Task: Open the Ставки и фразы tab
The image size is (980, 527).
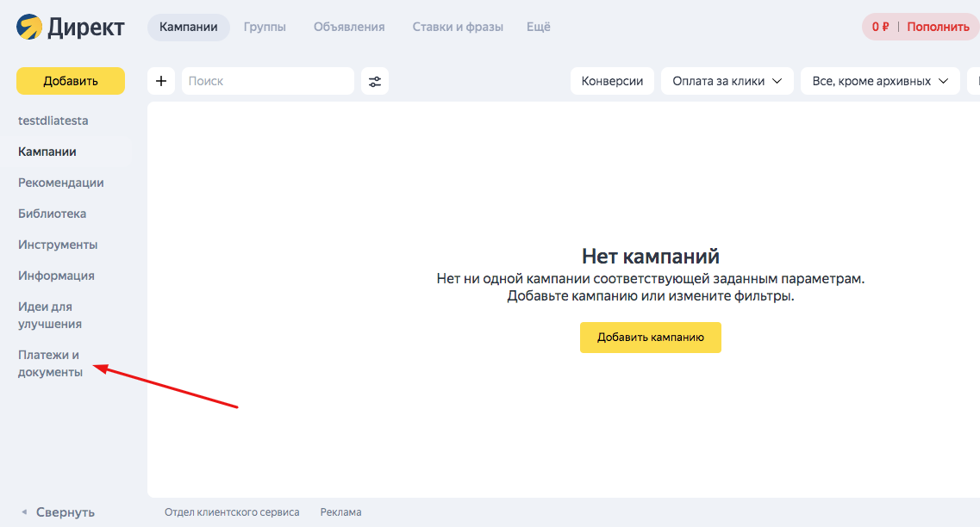Action: pyautogui.click(x=458, y=27)
